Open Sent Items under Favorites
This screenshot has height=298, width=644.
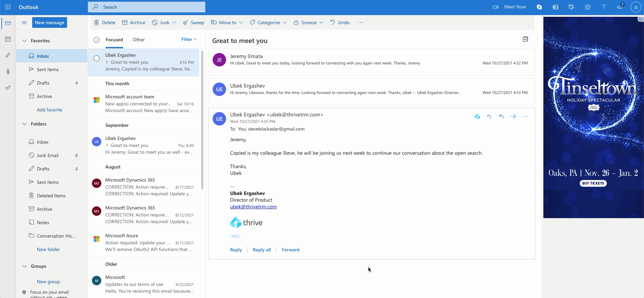tap(52, 69)
